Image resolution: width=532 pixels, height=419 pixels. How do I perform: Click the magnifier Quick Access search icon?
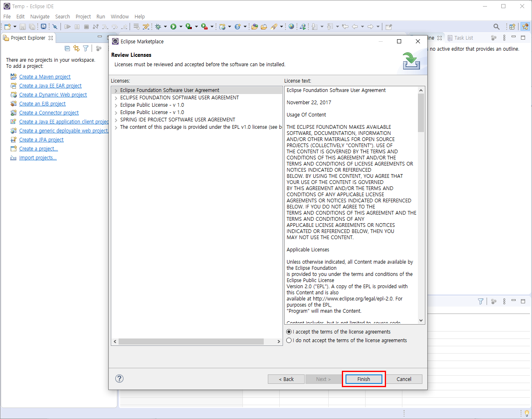pyautogui.click(x=496, y=27)
